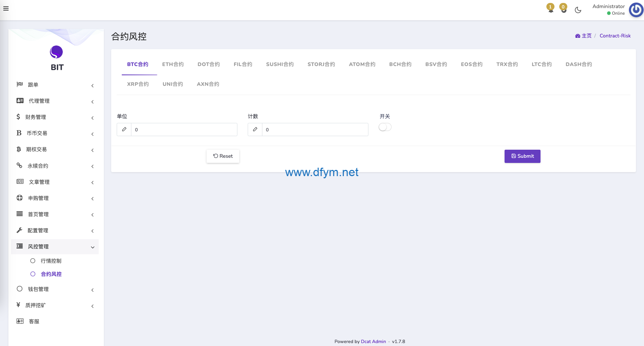Expand the 钱包管理 menu chevron
This screenshot has width=644, height=346.
click(92, 290)
